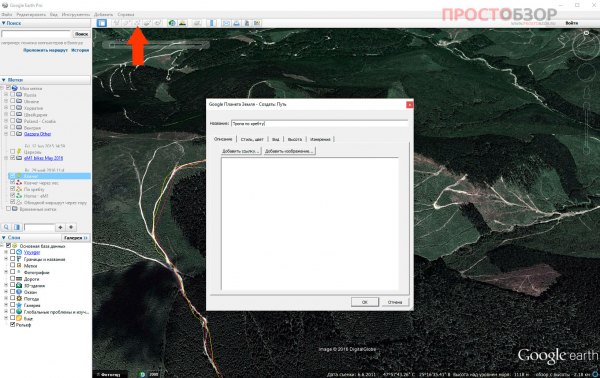Click the Название name input field
Image resolution: width=600 pixels, height=378 pixels.
click(x=320, y=124)
